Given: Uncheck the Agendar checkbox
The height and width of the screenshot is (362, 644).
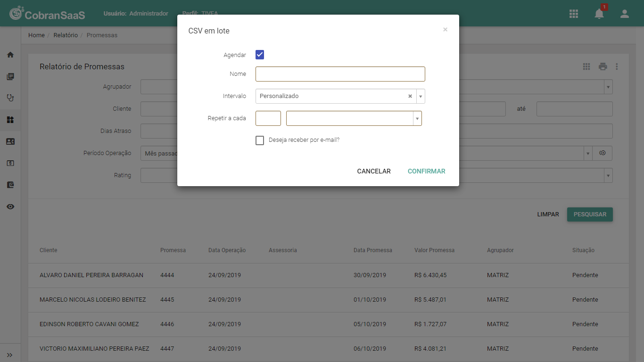Looking at the screenshot, I should pos(260,55).
